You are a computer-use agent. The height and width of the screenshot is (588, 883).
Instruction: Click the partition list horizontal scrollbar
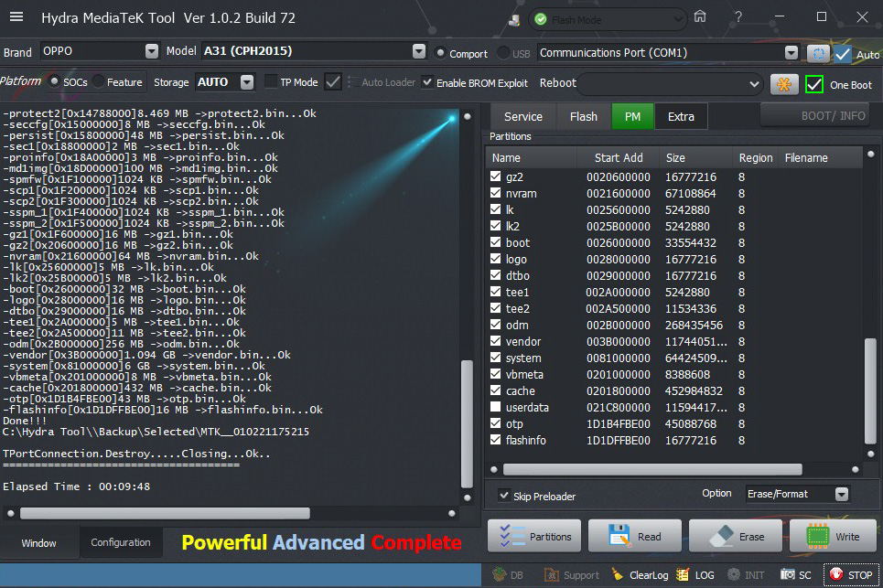pos(652,469)
